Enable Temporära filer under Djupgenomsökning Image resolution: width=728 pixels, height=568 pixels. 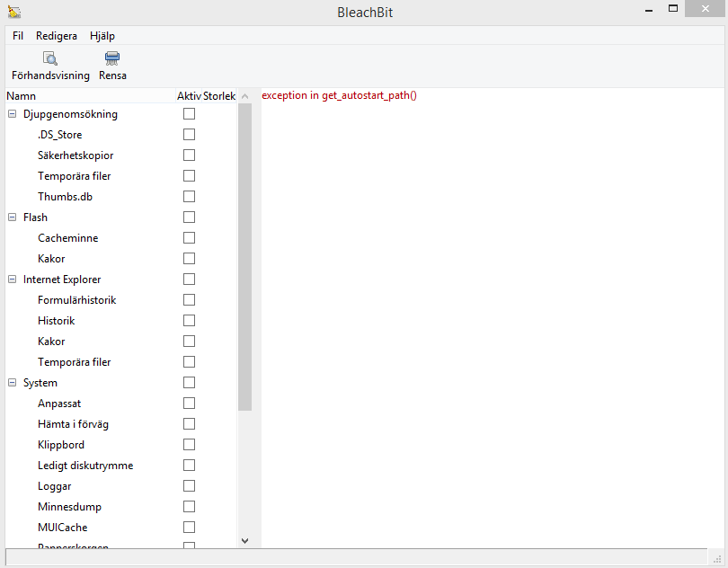pyautogui.click(x=189, y=175)
